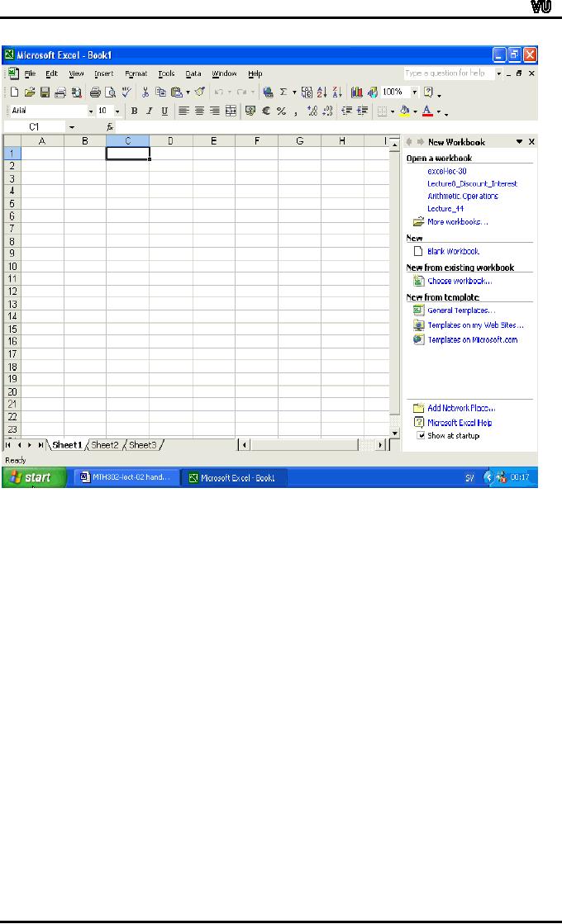Toggle Italic formatting
Image resolution: width=562 pixels, height=924 pixels.
(150, 111)
